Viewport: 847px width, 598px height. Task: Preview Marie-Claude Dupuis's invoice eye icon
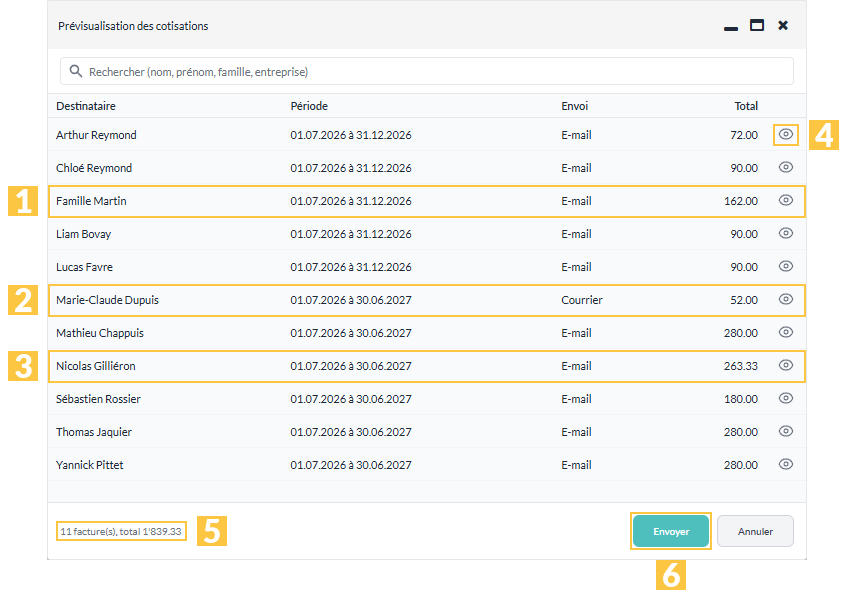[785, 299]
